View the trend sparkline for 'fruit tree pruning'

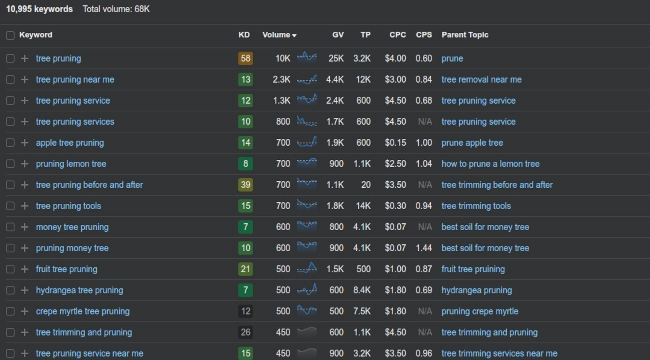pos(307,268)
